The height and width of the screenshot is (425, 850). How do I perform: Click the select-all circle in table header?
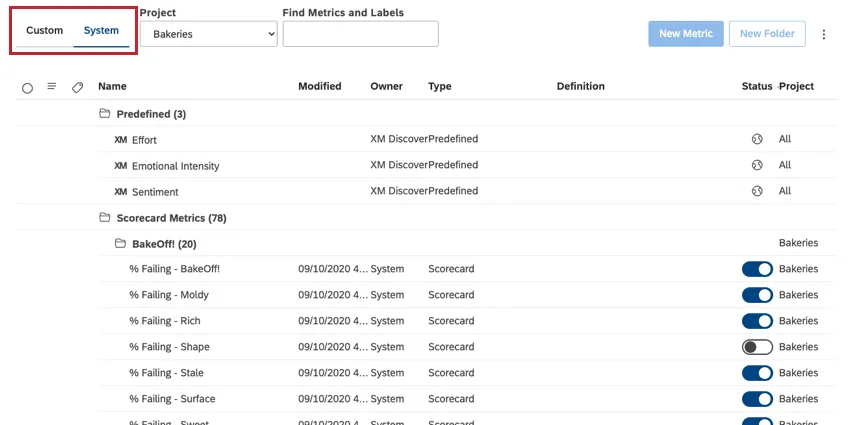pyautogui.click(x=27, y=88)
